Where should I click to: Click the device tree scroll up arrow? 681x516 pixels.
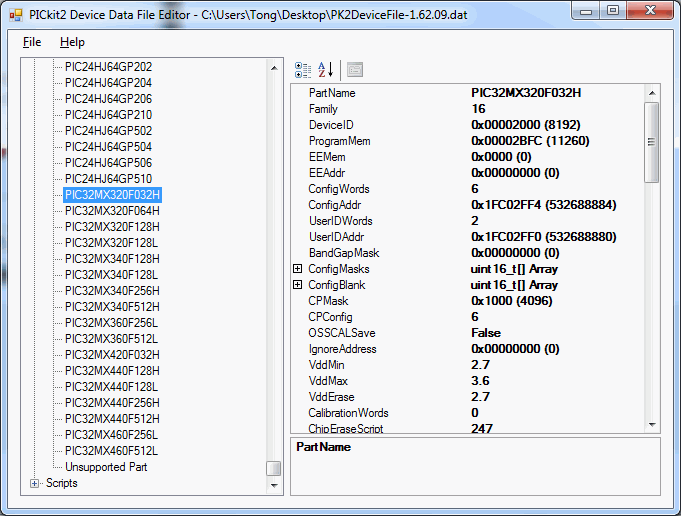274,68
